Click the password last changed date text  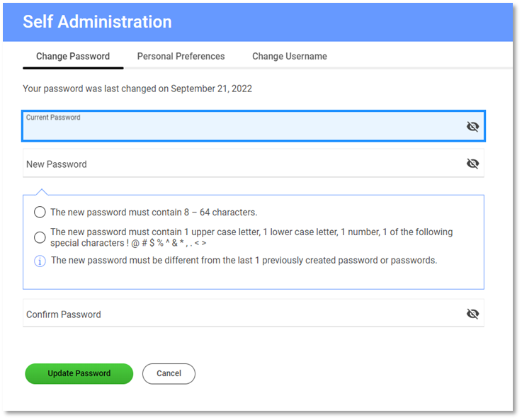[137, 89]
